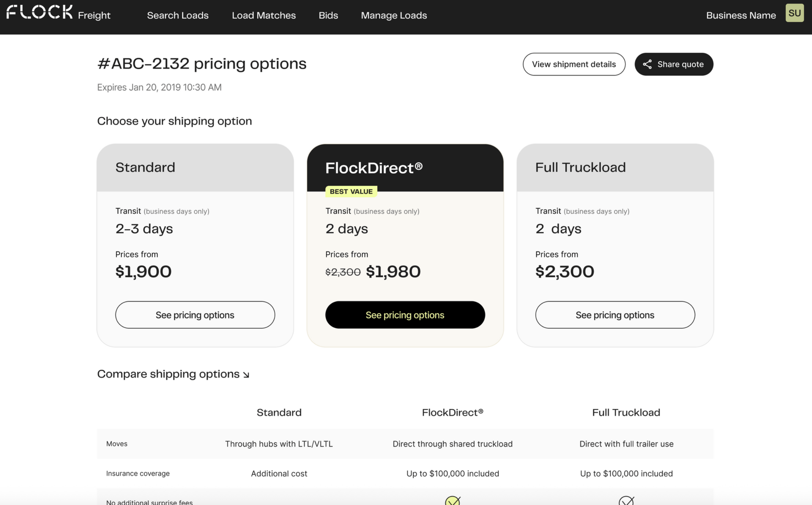This screenshot has width=812, height=505.
Task: Click View shipment details button
Action: [x=574, y=64]
